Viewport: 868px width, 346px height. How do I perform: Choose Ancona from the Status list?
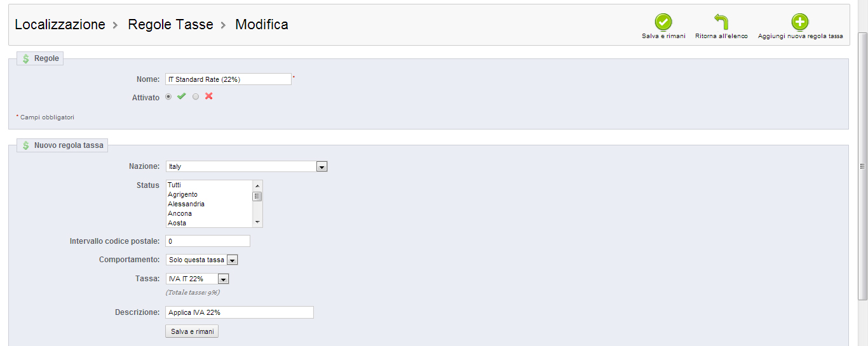[179, 213]
